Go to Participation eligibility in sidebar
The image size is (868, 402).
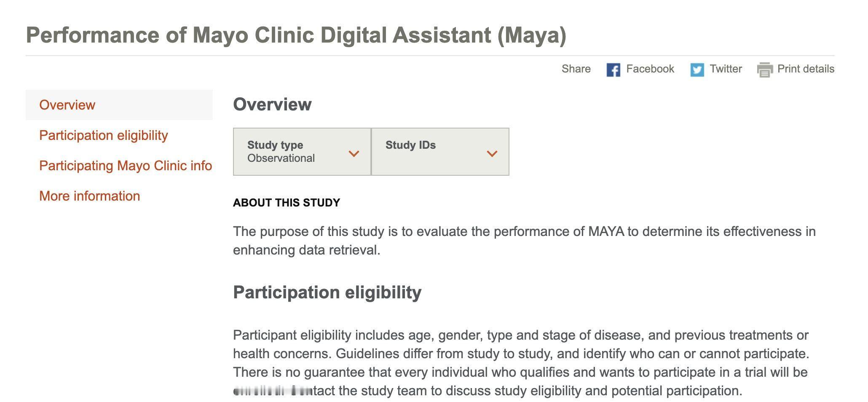(104, 135)
